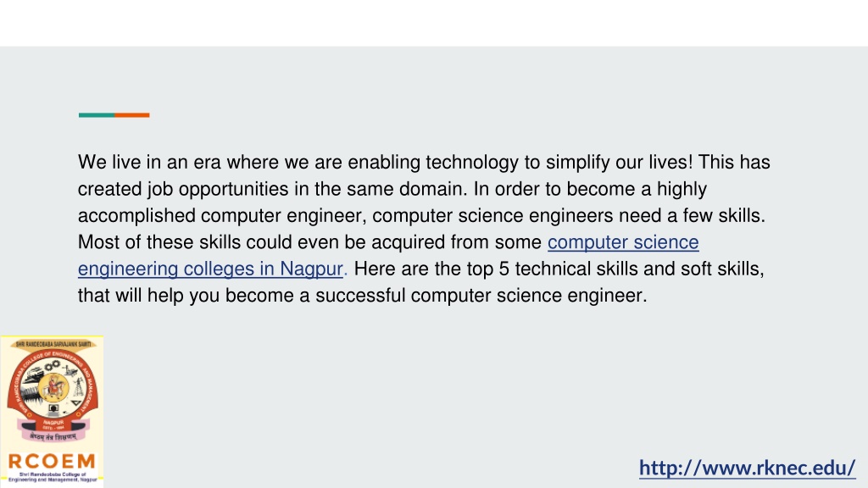The height and width of the screenshot is (488, 868).
Task: Click the last paragraph line 'that will help you'
Action: (363, 296)
